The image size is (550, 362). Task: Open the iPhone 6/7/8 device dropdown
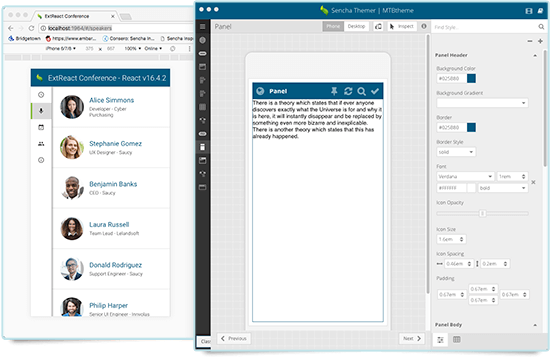(61, 48)
